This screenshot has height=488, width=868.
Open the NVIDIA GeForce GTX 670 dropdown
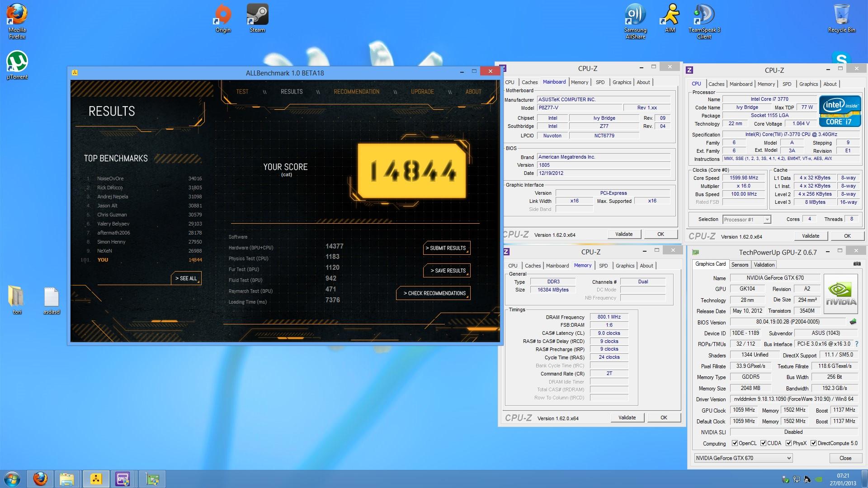coord(743,458)
